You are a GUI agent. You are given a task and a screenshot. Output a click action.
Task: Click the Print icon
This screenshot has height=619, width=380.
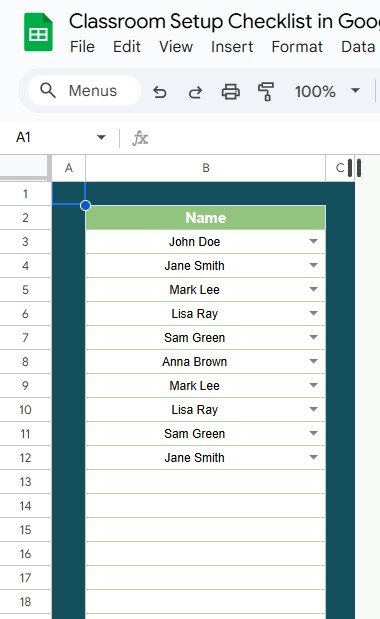(231, 92)
